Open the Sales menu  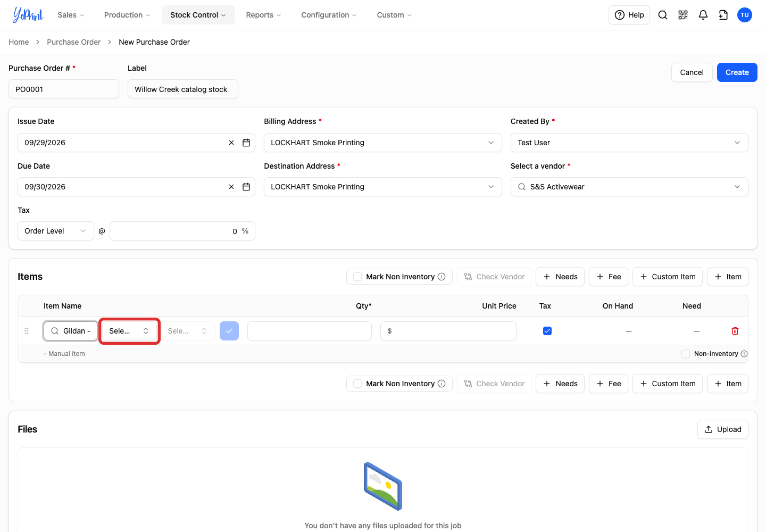pyautogui.click(x=71, y=15)
